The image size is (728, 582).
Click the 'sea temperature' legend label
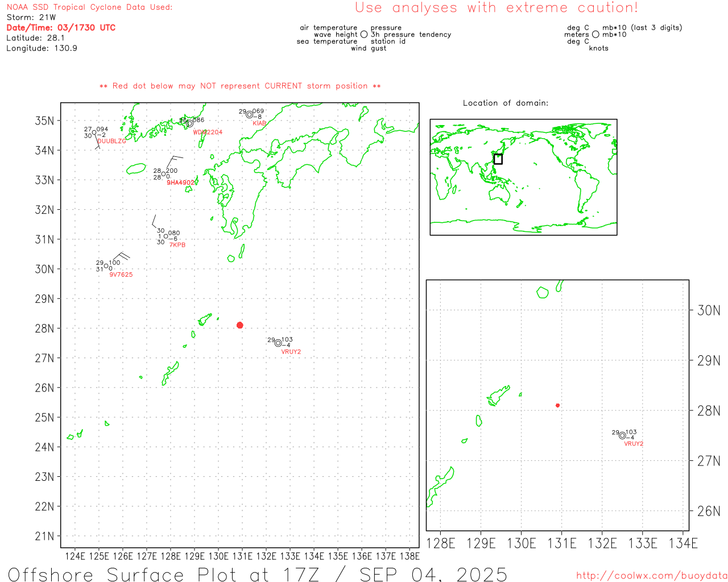tap(327, 41)
